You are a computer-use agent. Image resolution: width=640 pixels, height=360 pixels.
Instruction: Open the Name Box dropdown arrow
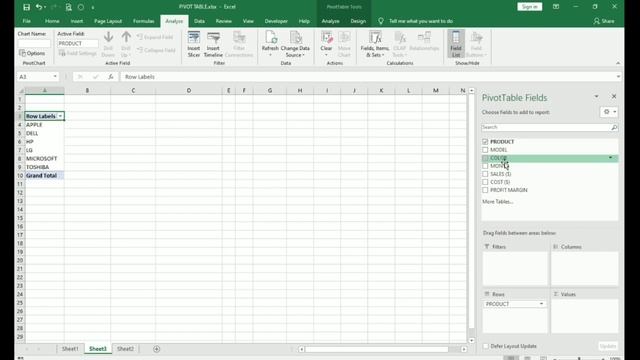click(x=55, y=77)
